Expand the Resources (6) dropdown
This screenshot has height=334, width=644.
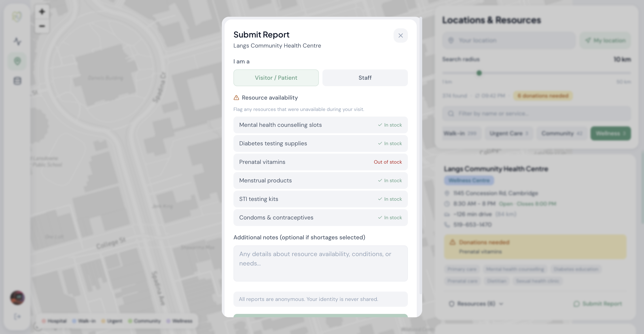pyautogui.click(x=476, y=304)
